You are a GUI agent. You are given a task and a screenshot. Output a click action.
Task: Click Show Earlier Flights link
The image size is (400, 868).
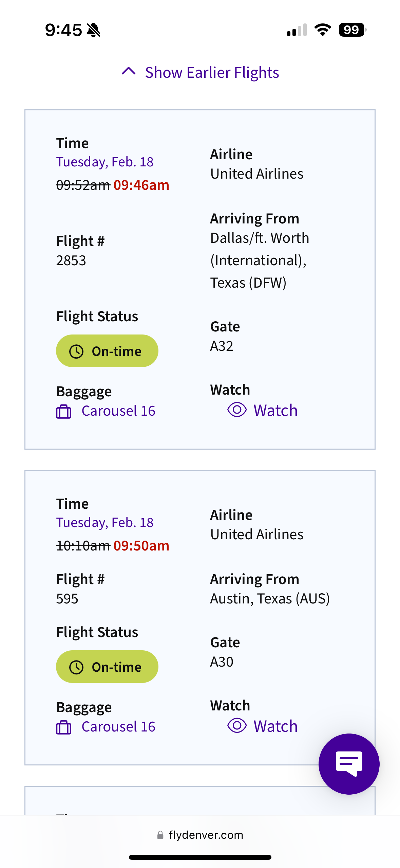(212, 73)
